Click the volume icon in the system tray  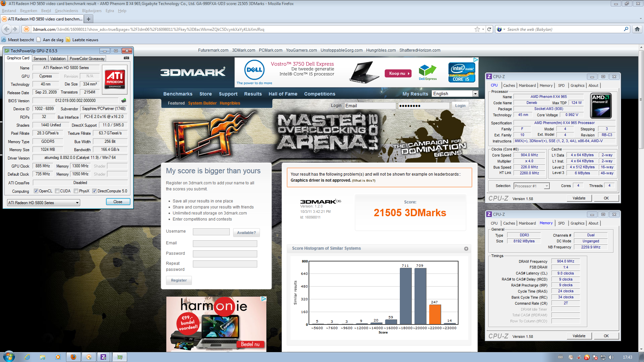coord(611,357)
